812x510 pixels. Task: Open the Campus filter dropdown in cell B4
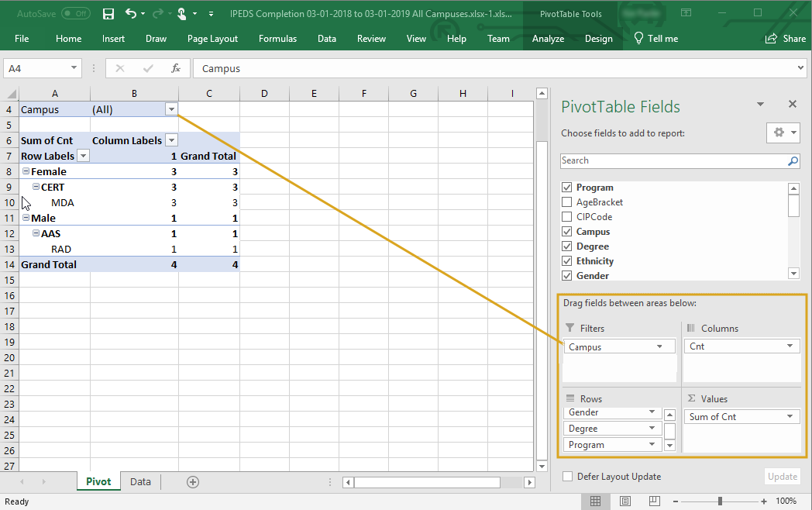170,109
